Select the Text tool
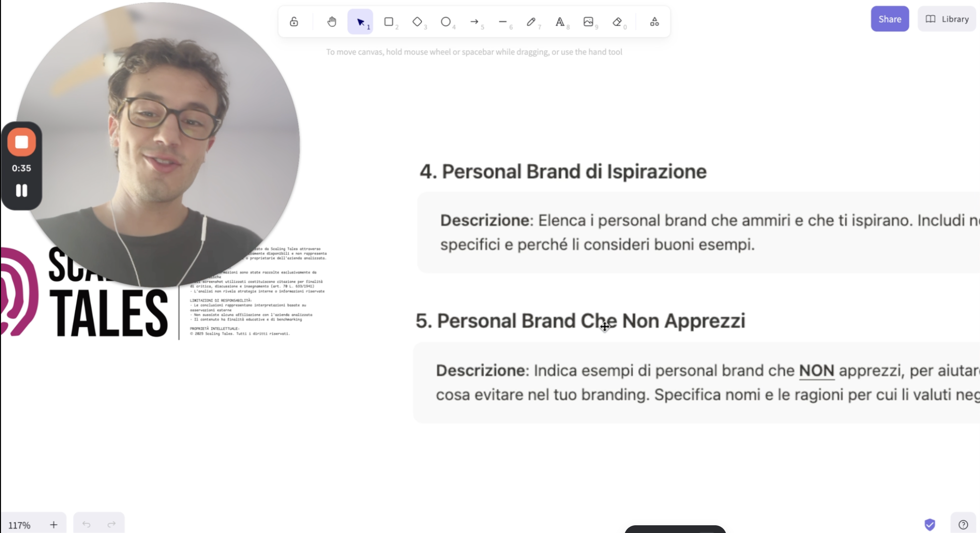The height and width of the screenshot is (533, 980). tap(560, 22)
